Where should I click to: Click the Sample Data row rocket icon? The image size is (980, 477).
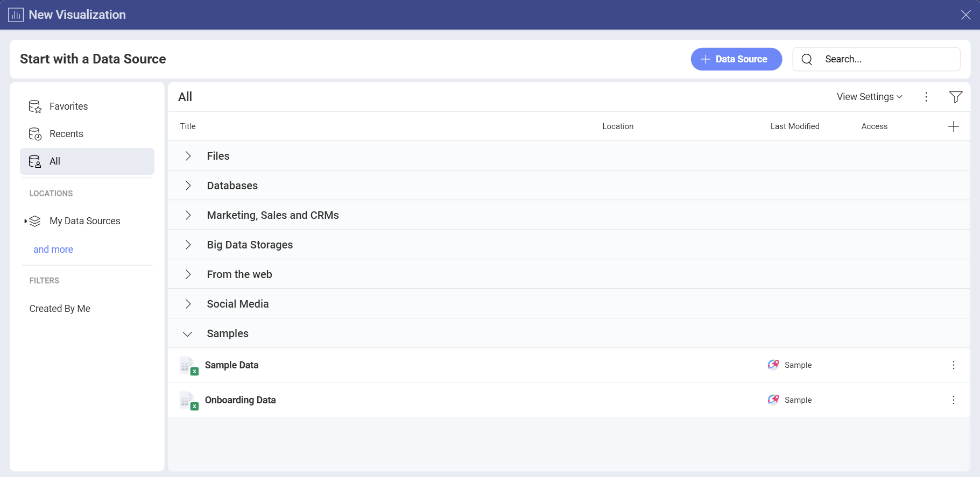click(x=773, y=365)
